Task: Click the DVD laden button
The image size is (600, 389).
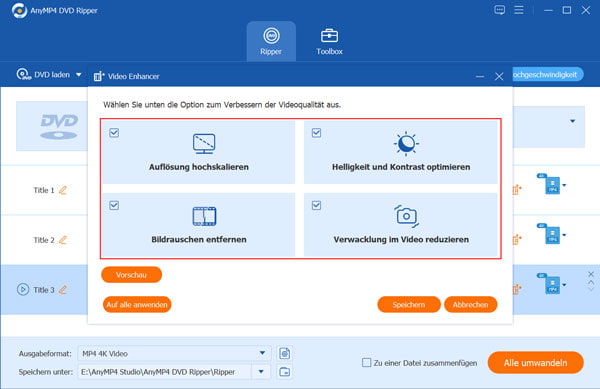Action: pos(44,75)
